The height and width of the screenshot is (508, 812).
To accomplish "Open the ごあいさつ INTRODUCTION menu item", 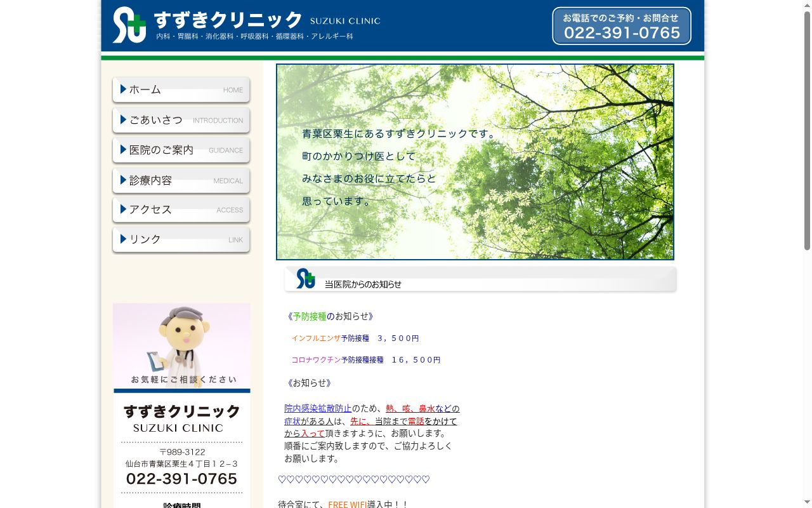I will (x=181, y=120).
